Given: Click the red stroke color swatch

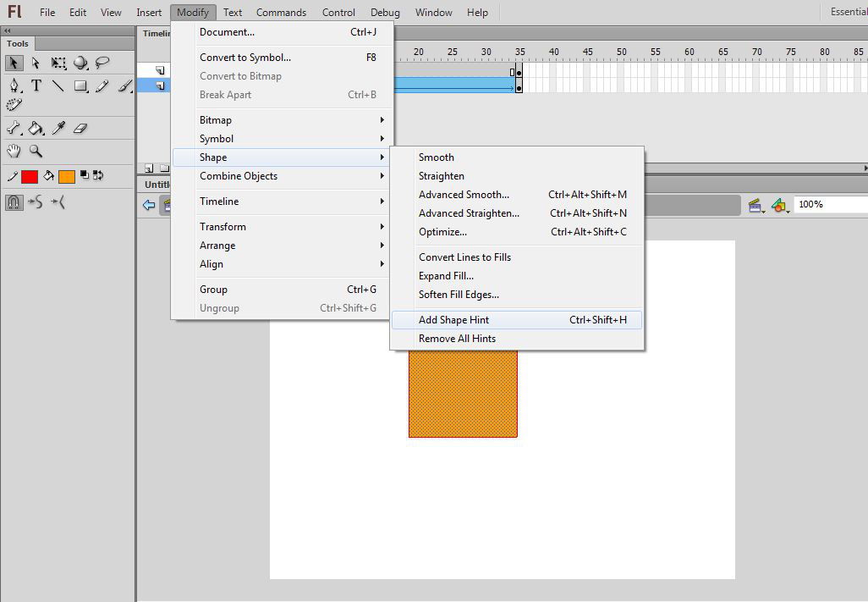Looking at the screenshot, I should pos(30,177).
